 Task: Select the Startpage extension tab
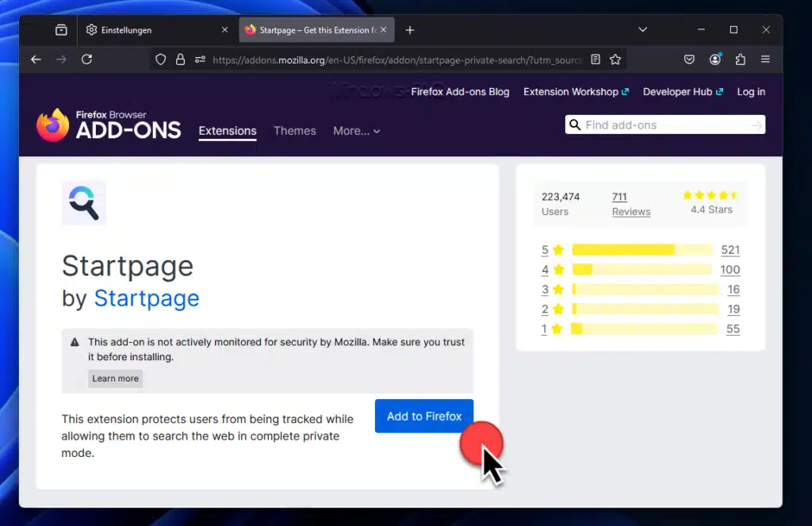(x=316, y=30)
